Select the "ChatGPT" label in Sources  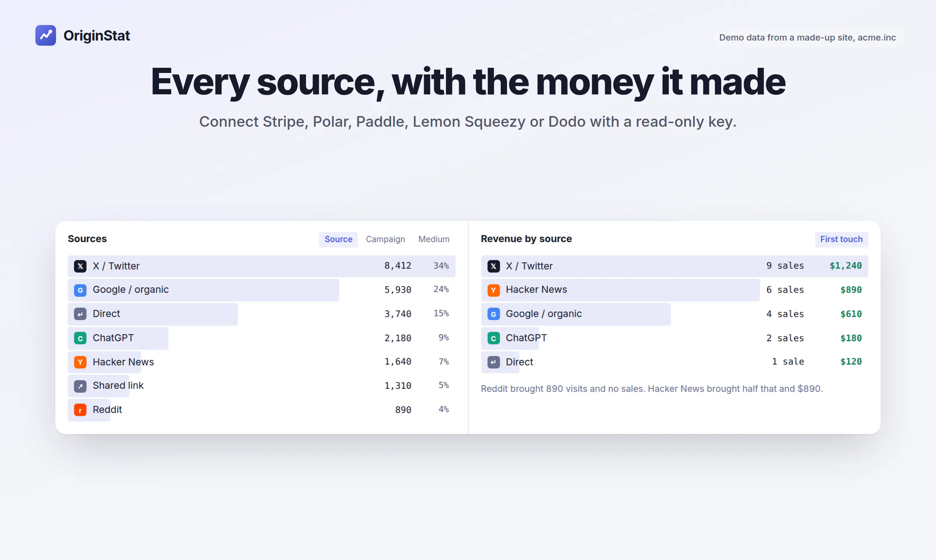tap(113, 338)
